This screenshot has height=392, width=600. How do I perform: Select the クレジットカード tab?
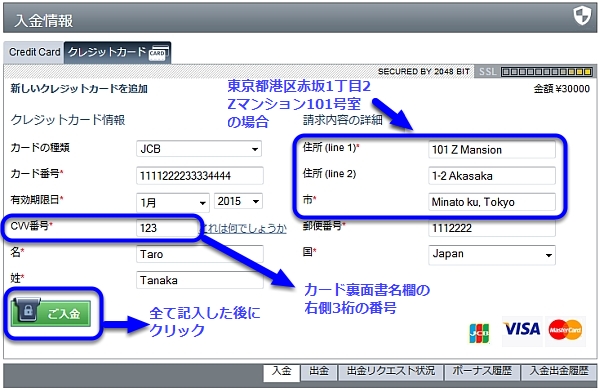click(x=117, y=52)
